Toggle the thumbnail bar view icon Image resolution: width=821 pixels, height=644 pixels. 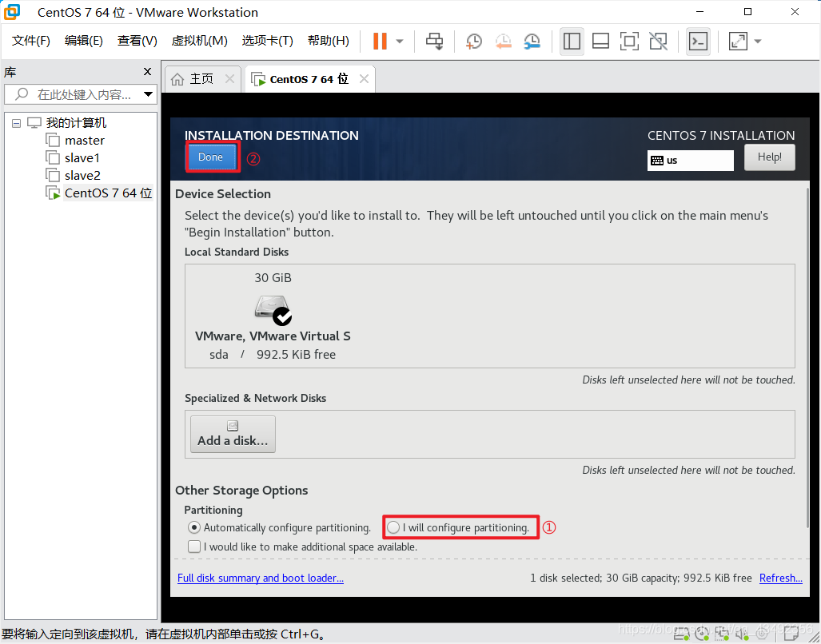point(600,41)
